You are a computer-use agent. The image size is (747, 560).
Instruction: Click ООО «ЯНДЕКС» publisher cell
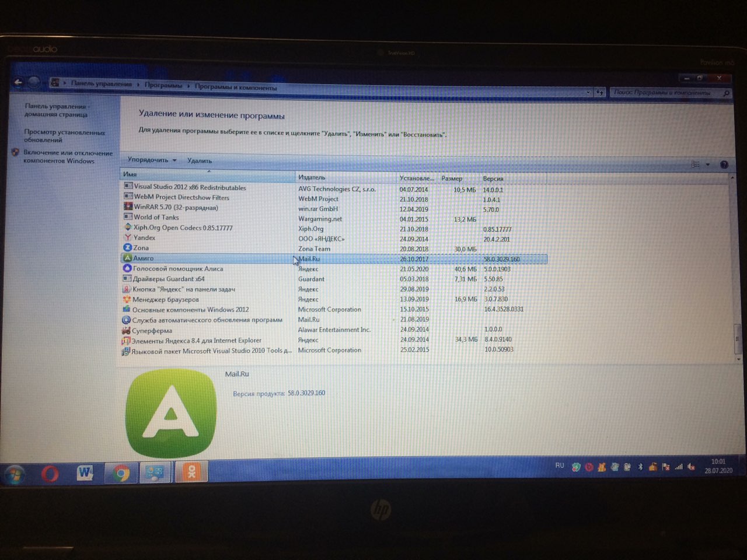coord(321,239)
